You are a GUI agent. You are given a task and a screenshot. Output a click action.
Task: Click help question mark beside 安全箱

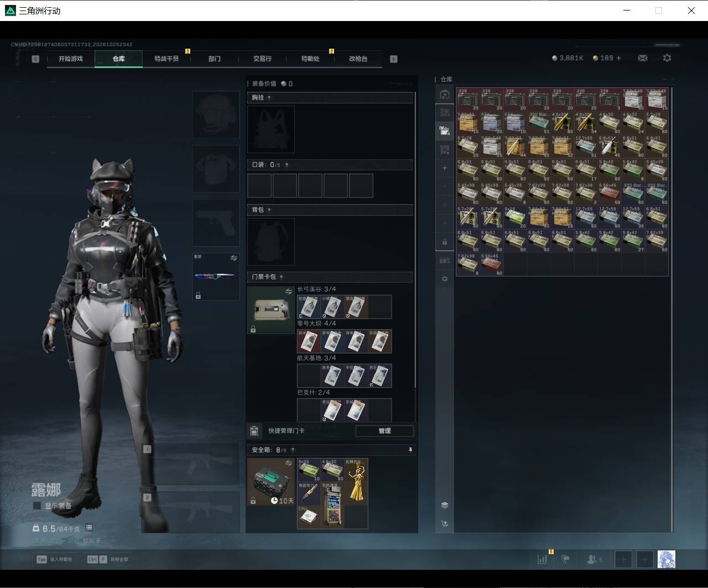point(293,450)
